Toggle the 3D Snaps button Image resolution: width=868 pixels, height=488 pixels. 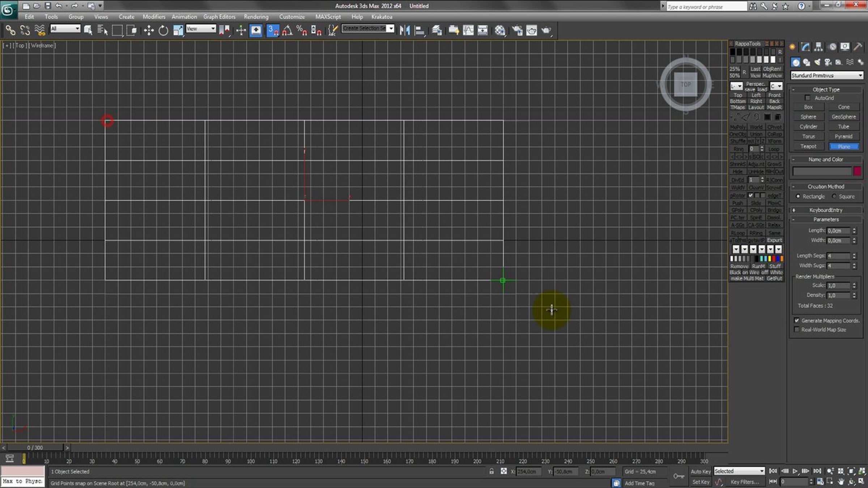pos(273,30)
